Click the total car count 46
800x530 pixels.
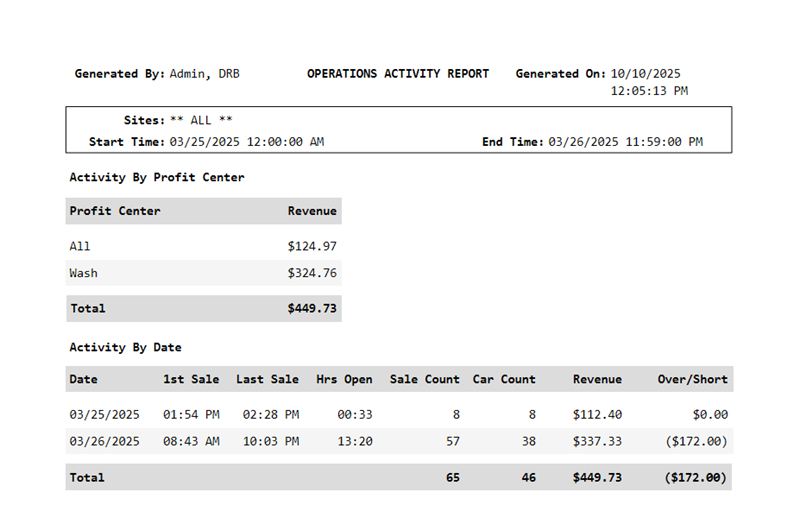pyautogui.click(x=528, y=478)
